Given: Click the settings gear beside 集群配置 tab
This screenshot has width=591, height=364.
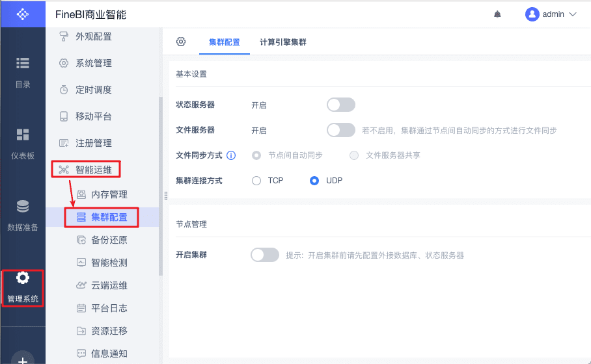Looking at the screenshot, I should [x=181, y=42].
